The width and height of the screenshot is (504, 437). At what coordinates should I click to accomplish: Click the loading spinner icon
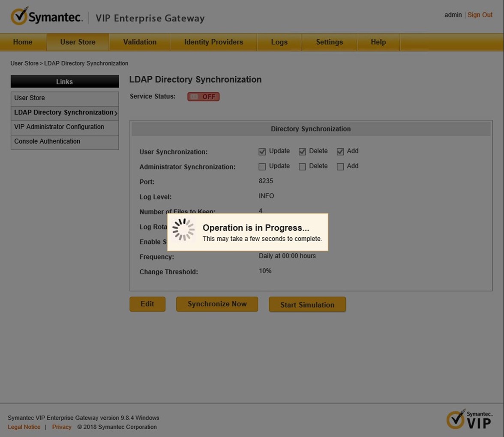coord(183,230)
